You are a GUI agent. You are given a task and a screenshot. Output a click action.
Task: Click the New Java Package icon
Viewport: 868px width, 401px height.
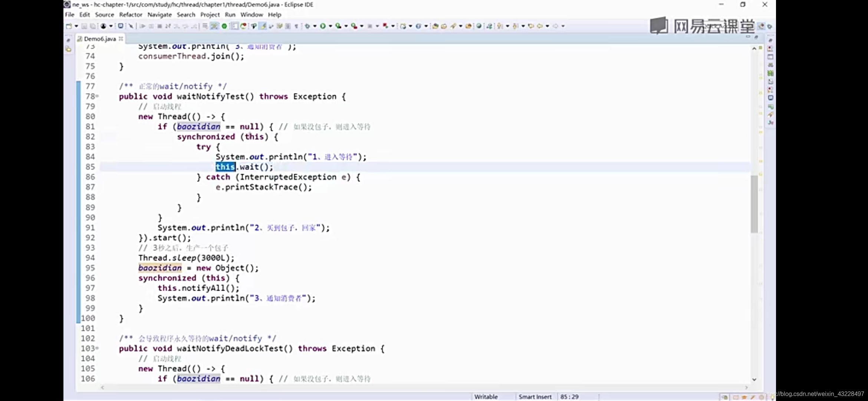click(x=403, y=26)
